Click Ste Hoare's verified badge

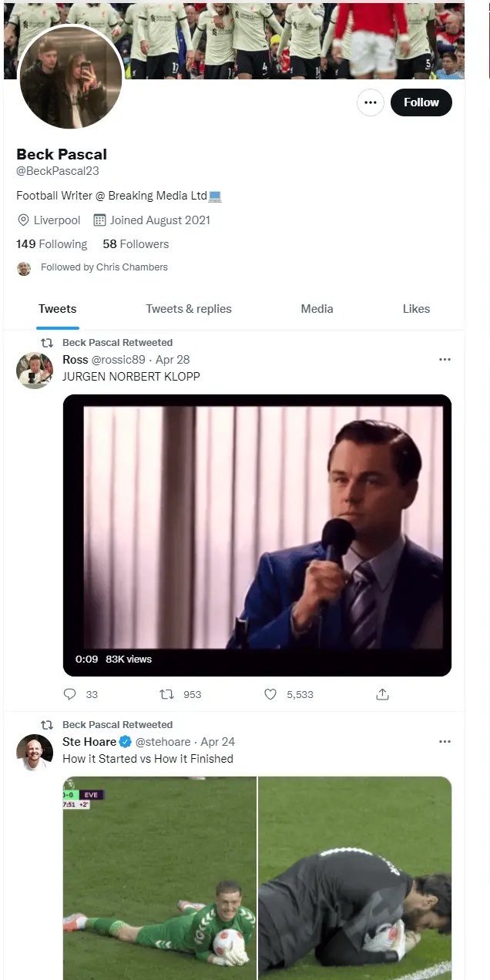coord(126,742)
